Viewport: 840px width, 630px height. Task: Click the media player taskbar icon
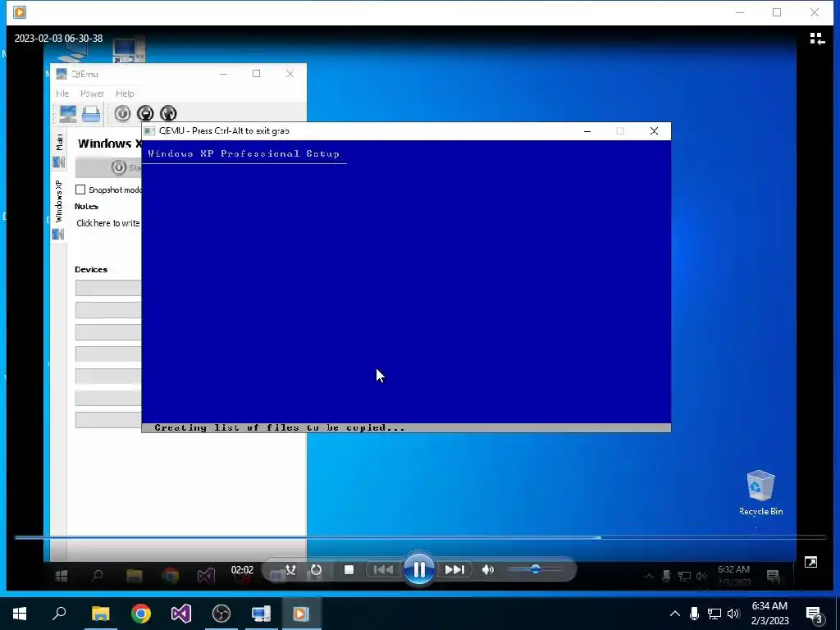(x=301, y=614)
